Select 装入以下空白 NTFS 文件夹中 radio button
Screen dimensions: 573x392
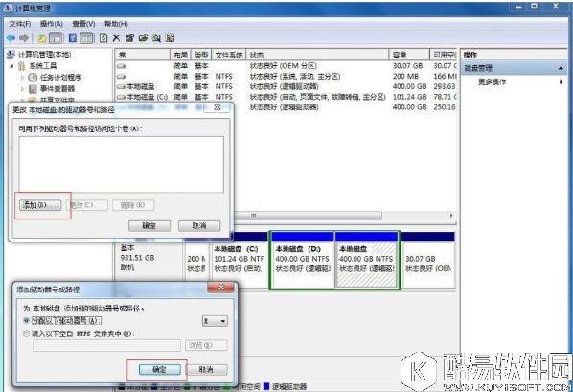click(x=26, y=334)
